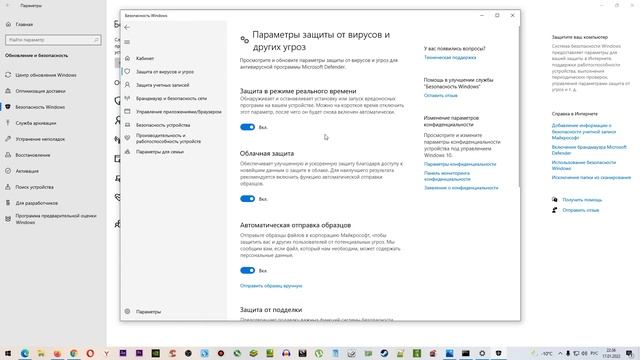Open Yandex browser from taskbar
The image size is (640, 360).
pyautogui.click(x=107, y=353)
